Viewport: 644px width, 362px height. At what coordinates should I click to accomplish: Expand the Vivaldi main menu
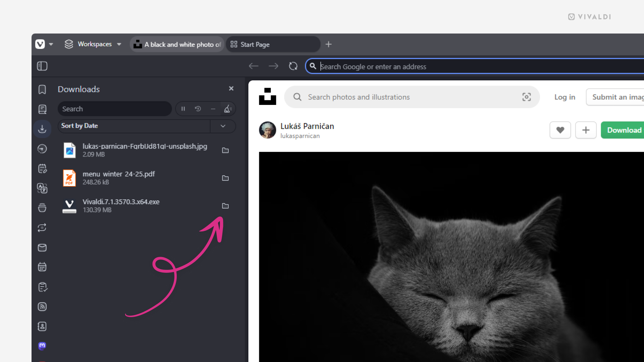tap(40, 44)
